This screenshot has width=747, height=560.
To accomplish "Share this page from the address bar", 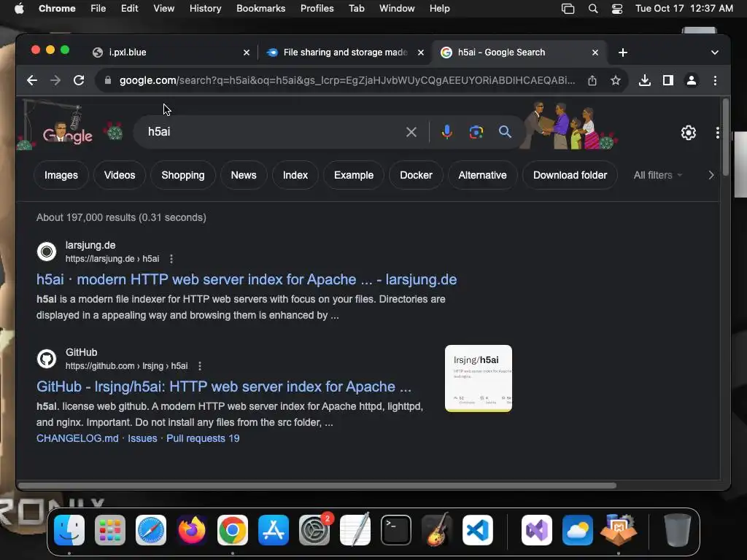I will pyautogui.click(x=592, y=80).
